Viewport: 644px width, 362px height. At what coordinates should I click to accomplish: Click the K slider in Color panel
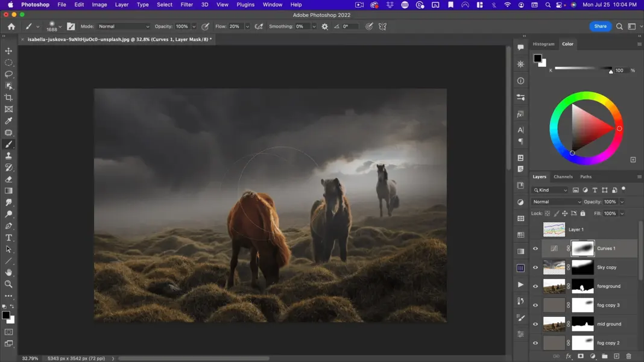click(583, 68)
